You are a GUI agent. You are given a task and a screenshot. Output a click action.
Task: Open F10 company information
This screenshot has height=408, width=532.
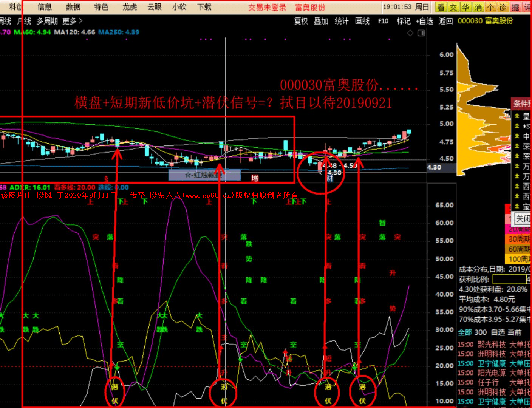click(383, 21)
